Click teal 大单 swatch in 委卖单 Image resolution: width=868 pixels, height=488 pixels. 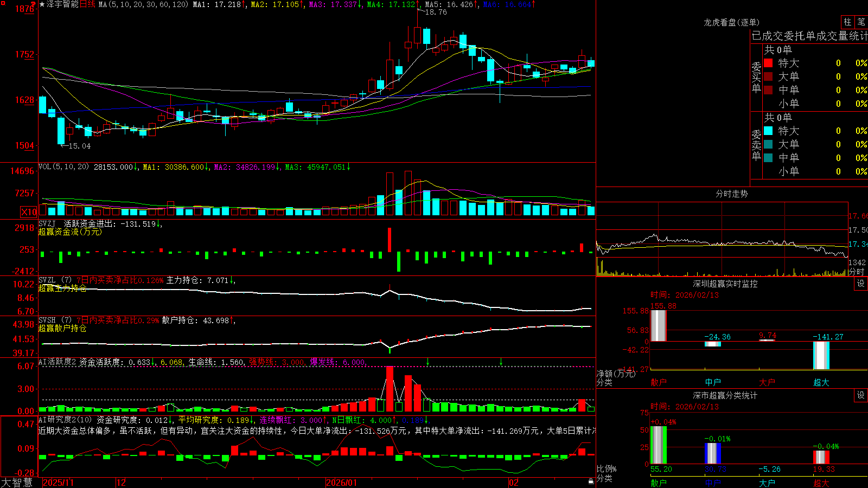(x=768, y=144)
